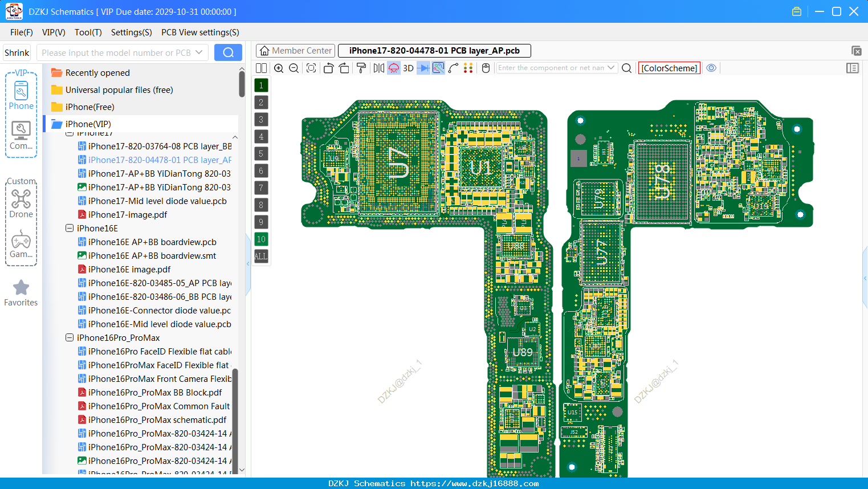868x489 pixels.
Task: Select the paint roller tool
Action: point(361,68)
